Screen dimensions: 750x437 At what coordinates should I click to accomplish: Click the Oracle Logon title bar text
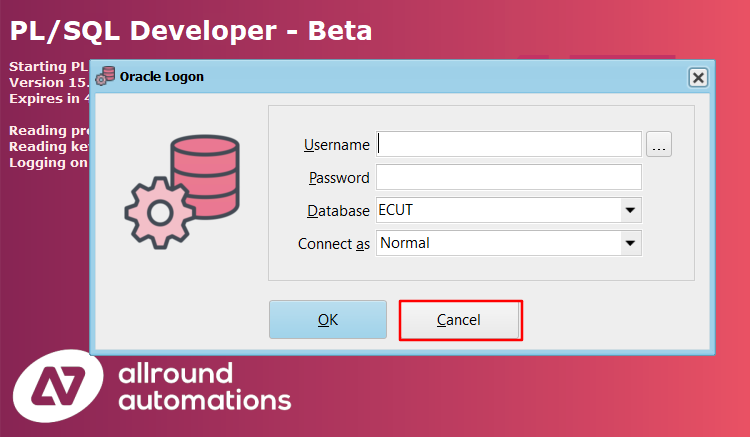click(162, 77)
